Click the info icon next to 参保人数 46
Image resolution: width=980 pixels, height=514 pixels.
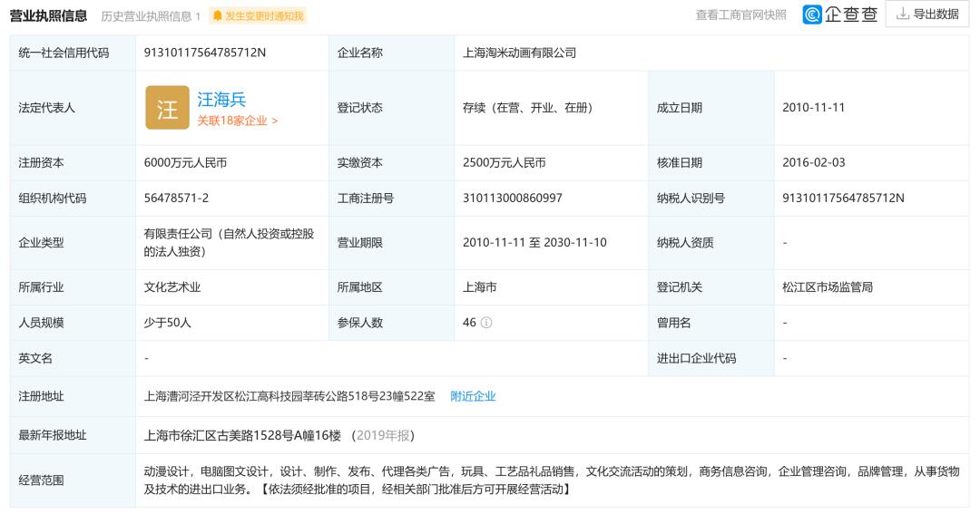click(x=486, y=323)
